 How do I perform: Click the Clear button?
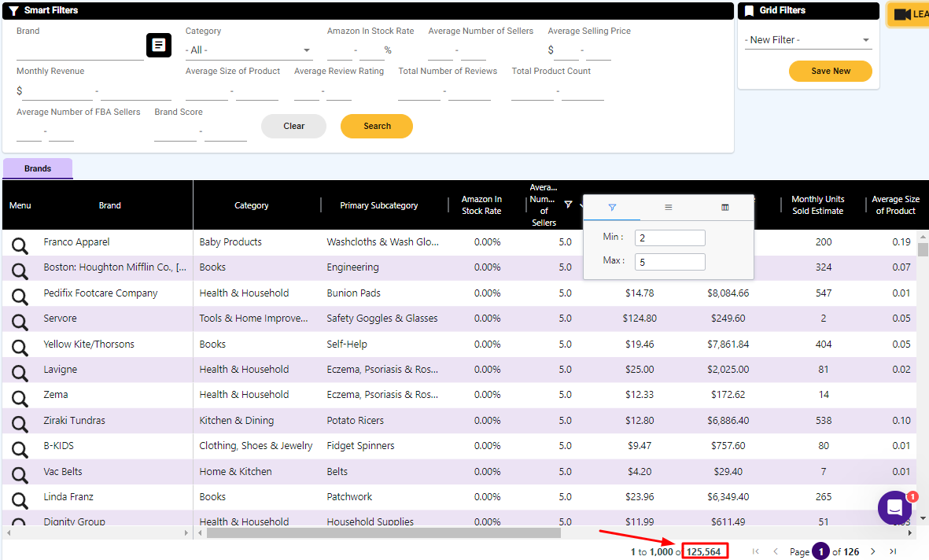293,126
